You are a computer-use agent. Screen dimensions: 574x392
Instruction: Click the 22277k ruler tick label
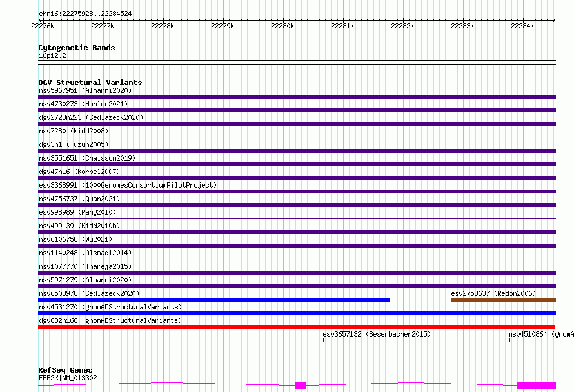(x=103, y=26)
